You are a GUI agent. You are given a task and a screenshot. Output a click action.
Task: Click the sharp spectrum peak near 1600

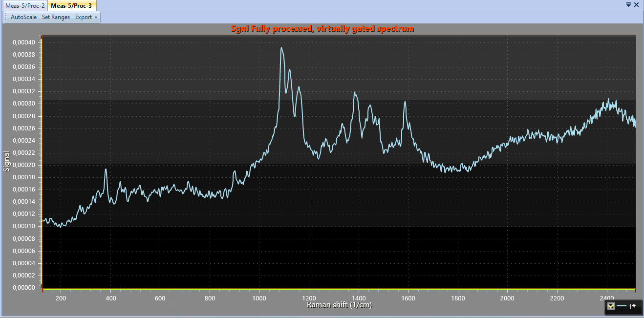click(x=405, y=103)
